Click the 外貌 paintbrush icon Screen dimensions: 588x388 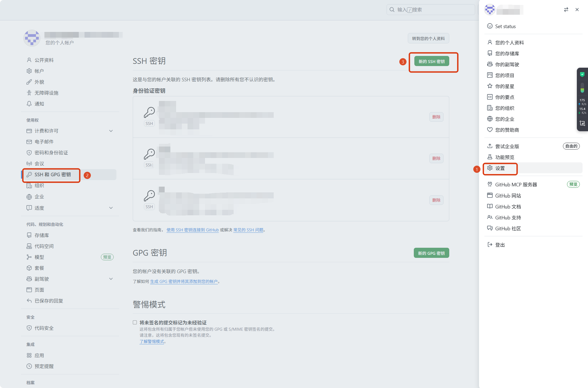coord(29,82)
